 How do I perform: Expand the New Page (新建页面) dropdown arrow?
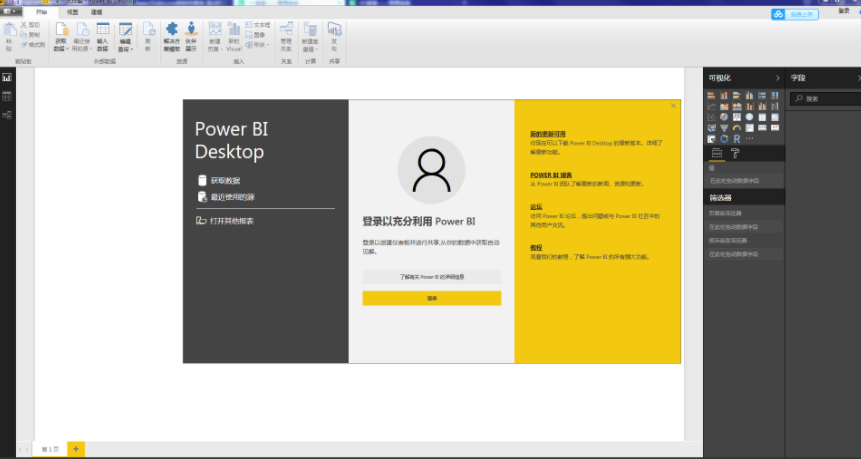point(221,49)
